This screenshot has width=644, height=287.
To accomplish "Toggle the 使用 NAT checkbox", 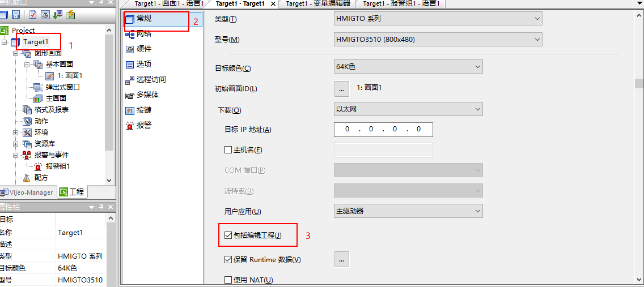I will [x=228, y=280].
